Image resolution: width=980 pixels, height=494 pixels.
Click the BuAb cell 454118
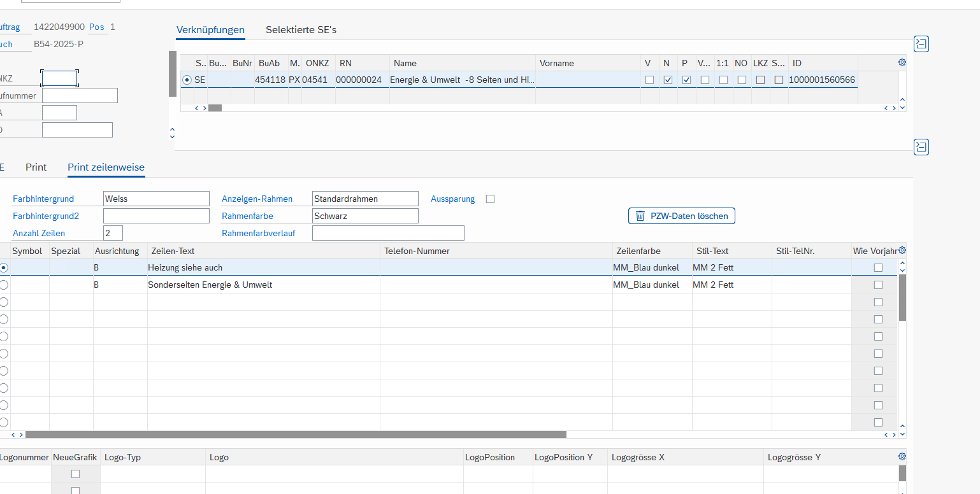pos(270,80)
